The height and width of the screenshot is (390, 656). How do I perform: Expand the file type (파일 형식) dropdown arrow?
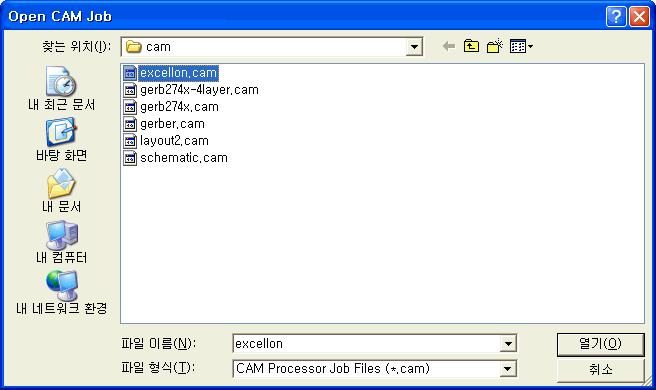coord(507,369)
